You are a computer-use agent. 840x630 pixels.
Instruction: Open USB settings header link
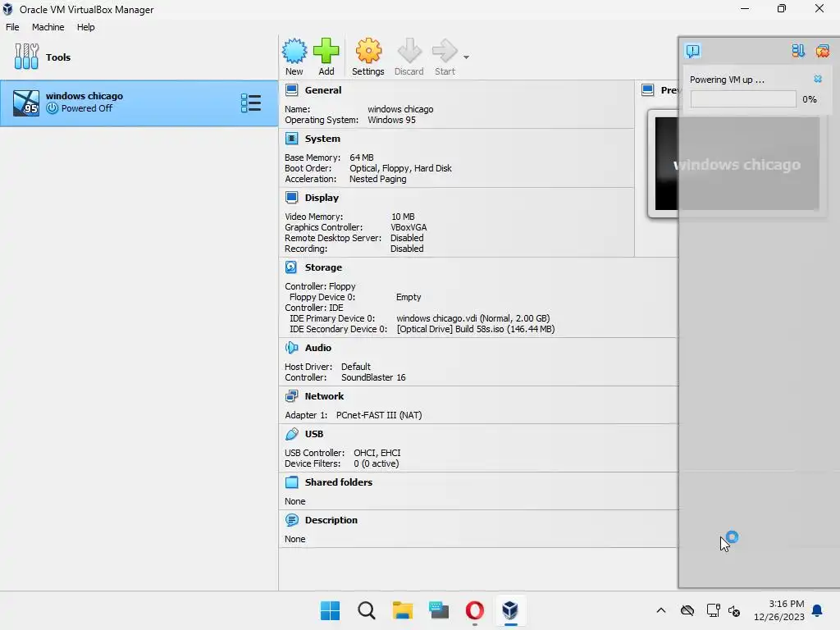314,434
